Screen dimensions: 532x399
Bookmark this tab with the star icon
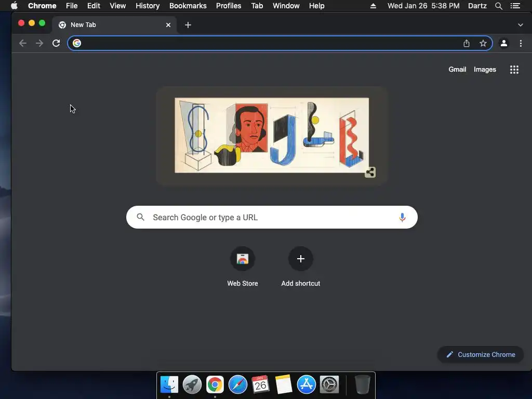point(483,43)
